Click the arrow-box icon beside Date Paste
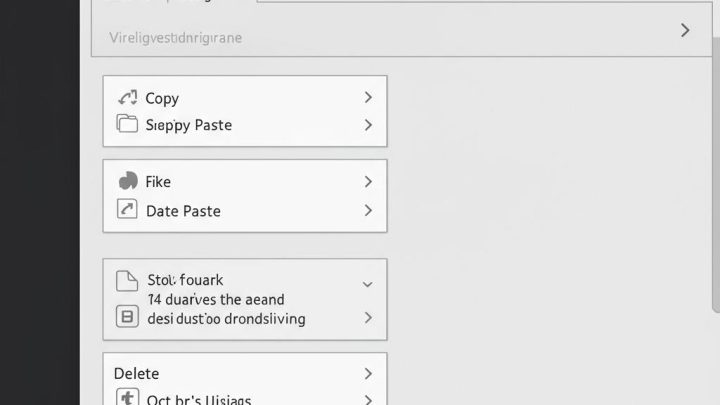The width and height of the screenshot is (720, 405). click(127, 210)
